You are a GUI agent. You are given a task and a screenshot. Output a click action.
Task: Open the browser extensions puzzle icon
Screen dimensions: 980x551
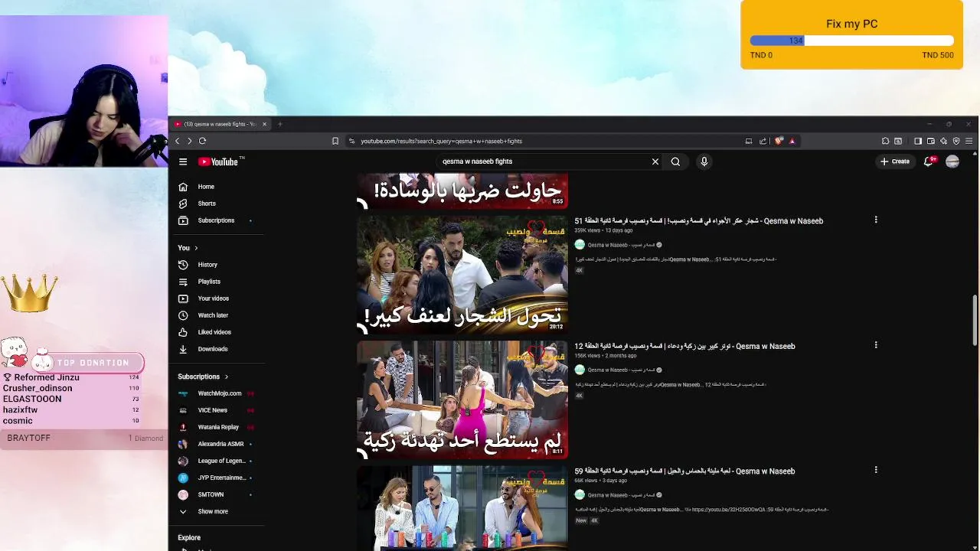pyautogui.click(x=886, y=141)
